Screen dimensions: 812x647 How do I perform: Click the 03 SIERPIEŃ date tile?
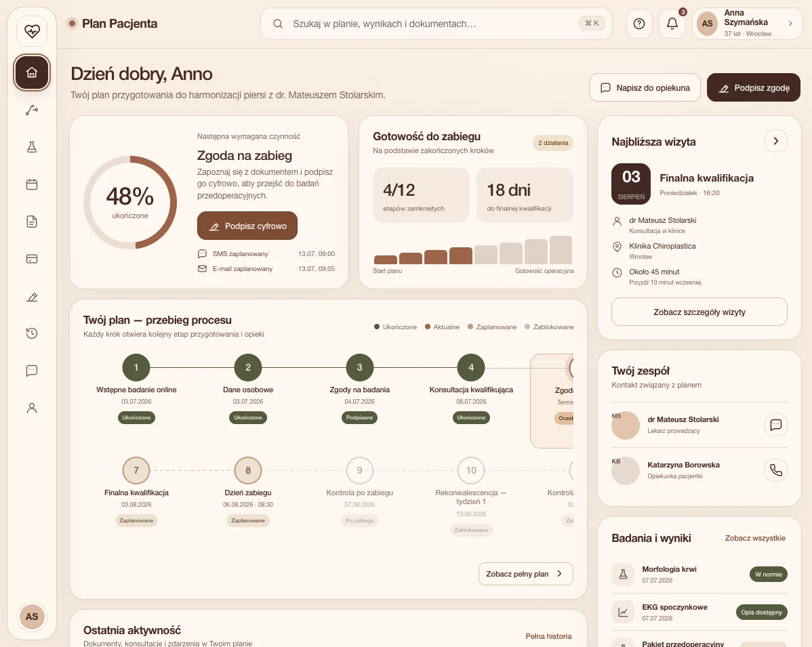(631, 183)
